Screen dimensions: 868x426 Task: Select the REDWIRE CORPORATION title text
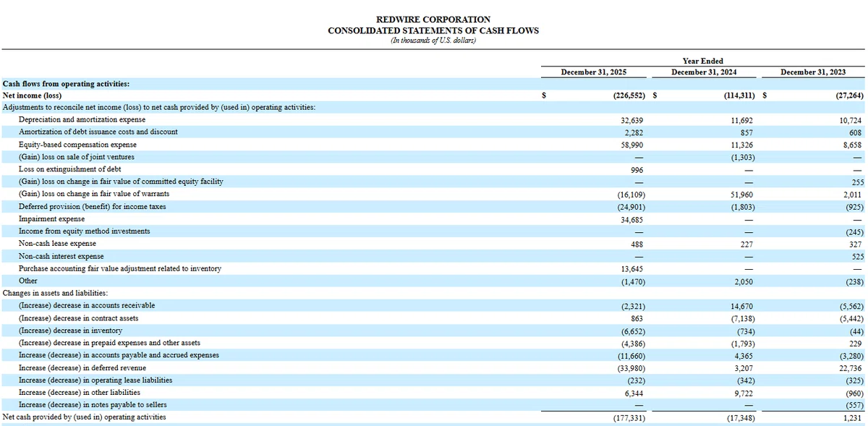(x=433, y=20)
